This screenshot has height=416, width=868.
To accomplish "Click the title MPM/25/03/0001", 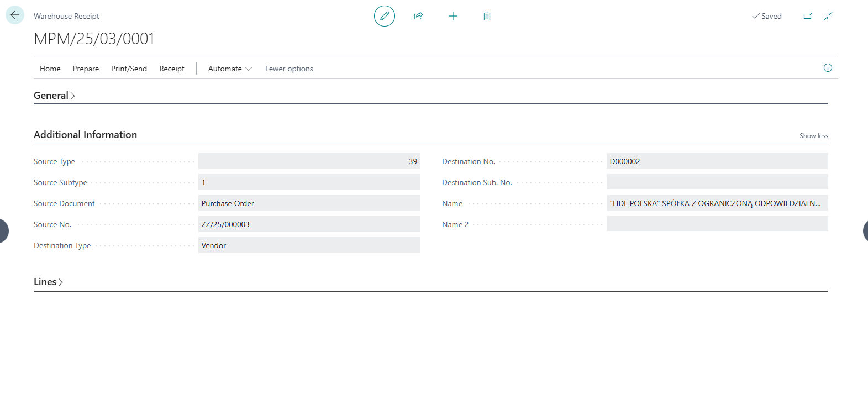I will [94, 39].
